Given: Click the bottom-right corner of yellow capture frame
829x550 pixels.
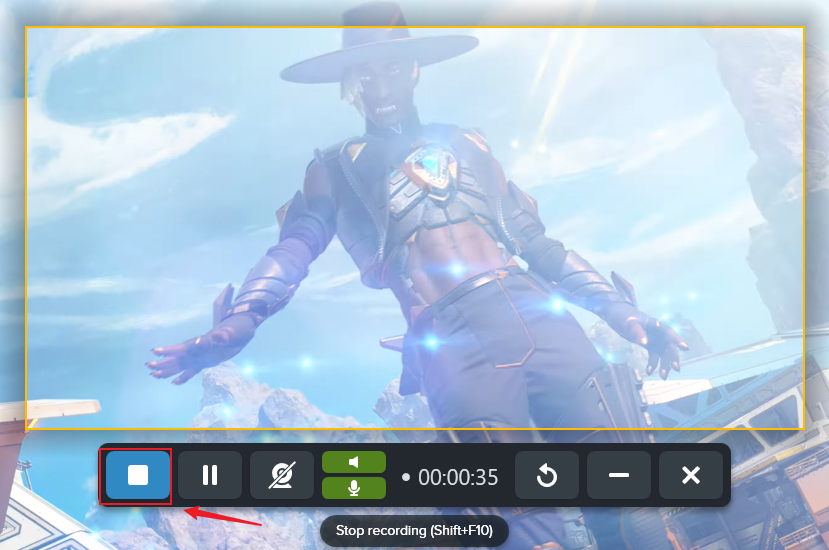Looking at the screenshot, I should pyautogui.click(x=803, y=428).
